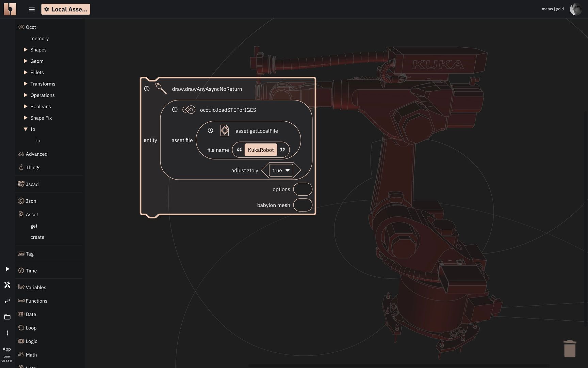Viewport: 588px width, 368px height.
Task: Select the Occt toolbox category
Action: click(31, 27)
